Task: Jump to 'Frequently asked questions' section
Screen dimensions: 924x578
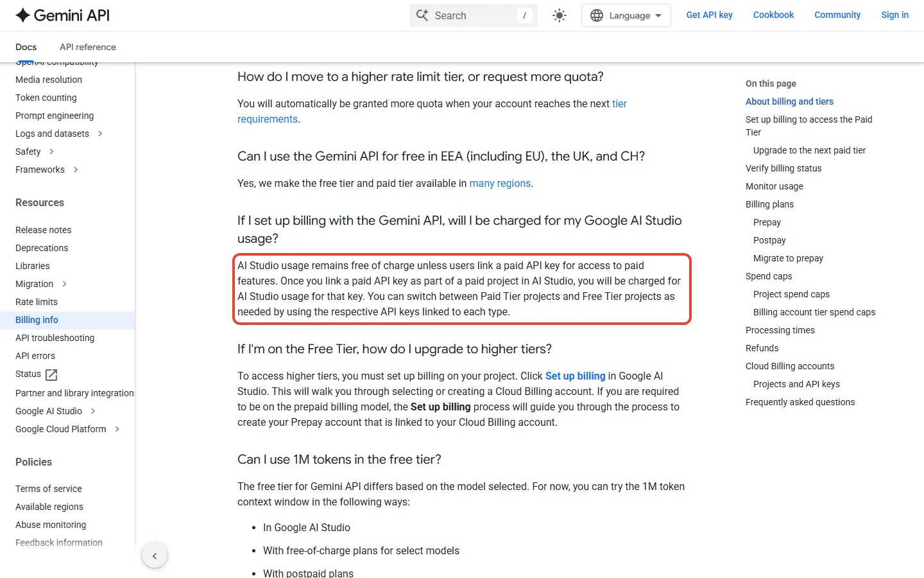Action: [800, 402]
